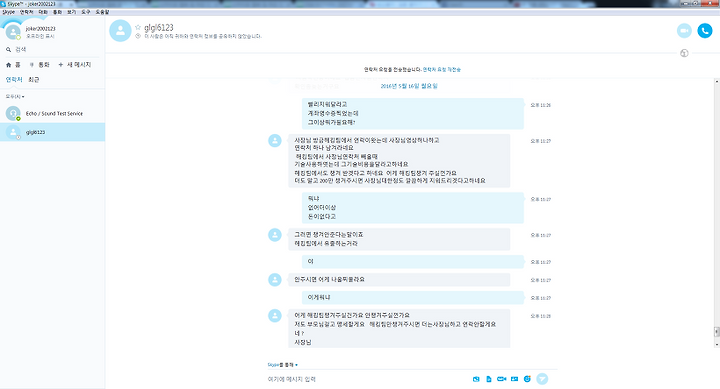Open the 도움말 help menu

(102, 12)
